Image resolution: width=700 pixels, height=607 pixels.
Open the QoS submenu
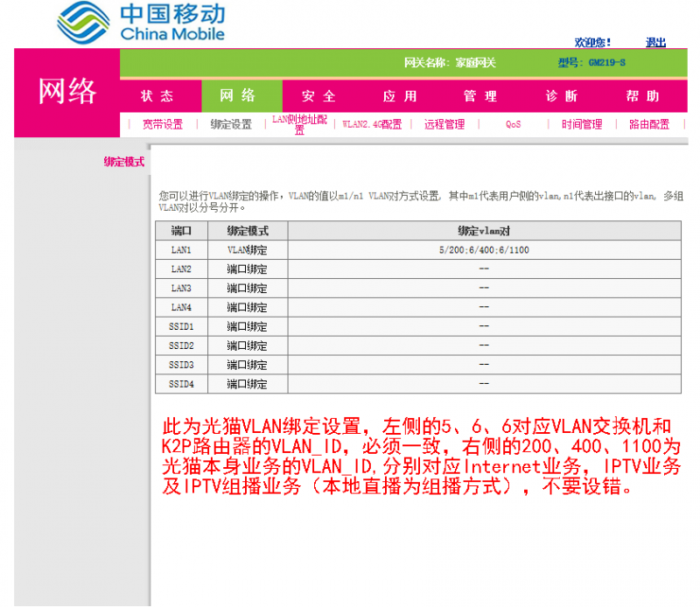(513, 125)
